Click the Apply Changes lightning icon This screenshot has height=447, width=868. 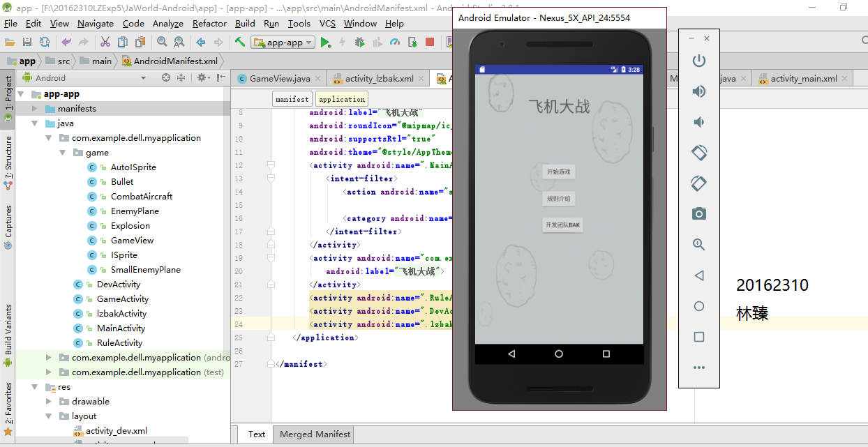pos(343,42)
